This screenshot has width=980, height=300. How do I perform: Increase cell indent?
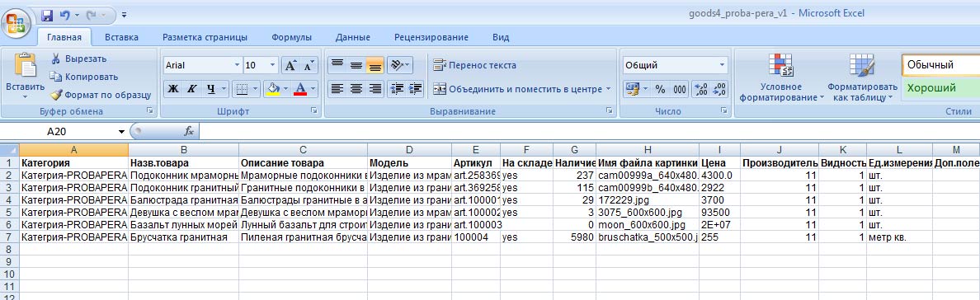(416, 89)
